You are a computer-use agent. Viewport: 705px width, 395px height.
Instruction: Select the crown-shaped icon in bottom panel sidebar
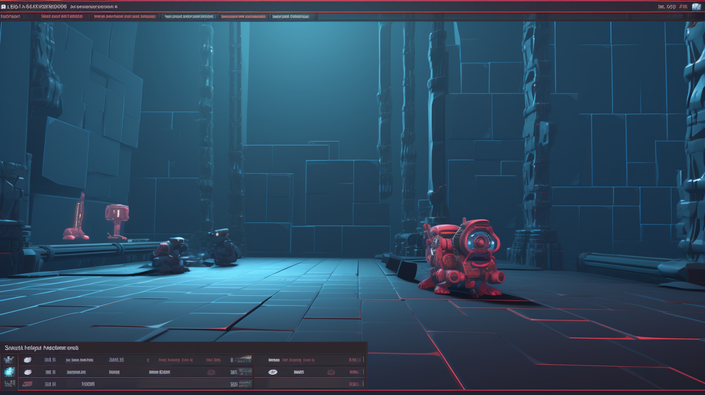pos(9,359)
